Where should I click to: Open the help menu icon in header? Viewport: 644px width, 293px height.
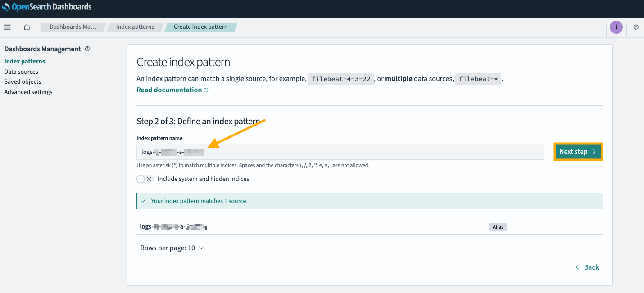[x=636, y=27]
